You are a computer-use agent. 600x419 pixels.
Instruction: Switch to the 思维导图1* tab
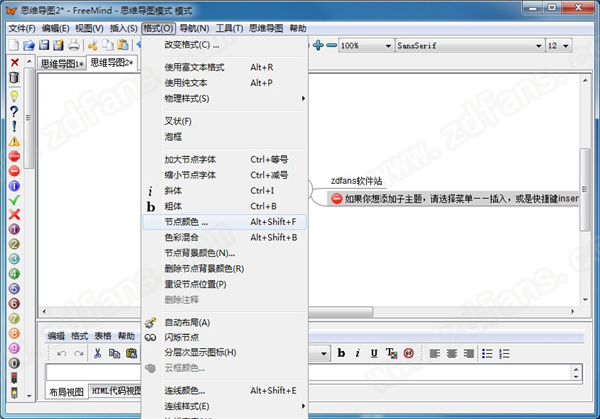coord(62,64)
